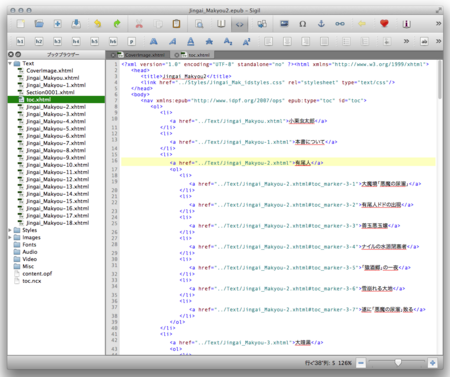Image resolution: width=450 pixels, height=377 pixels.
Task: Float the Book Browser panel
Action: [x=18, y=54]
